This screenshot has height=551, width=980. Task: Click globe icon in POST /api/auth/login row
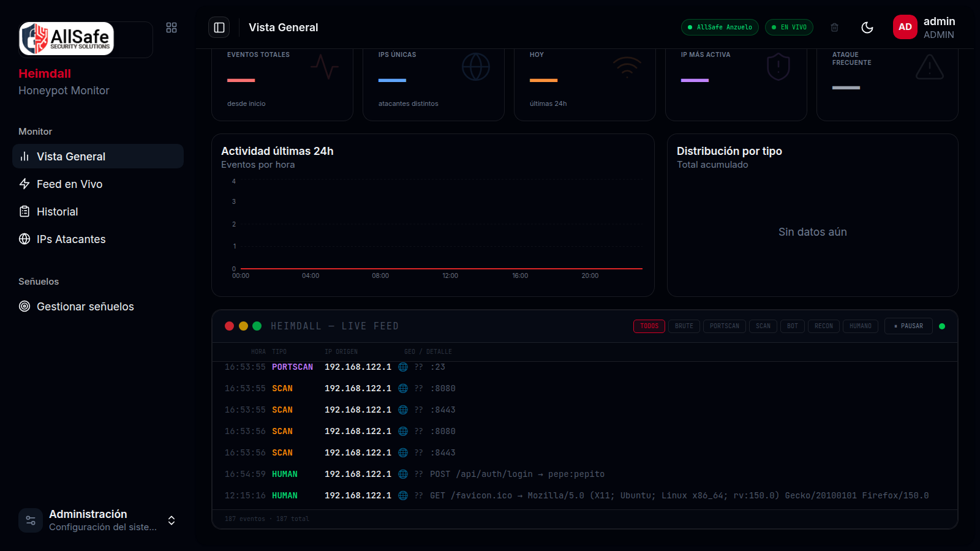point(403,474)
